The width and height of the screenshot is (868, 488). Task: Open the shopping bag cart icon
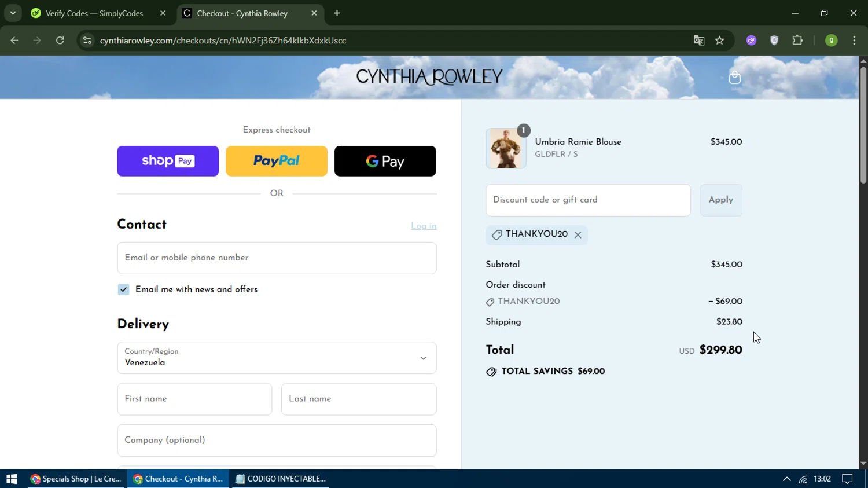point(734,78)
